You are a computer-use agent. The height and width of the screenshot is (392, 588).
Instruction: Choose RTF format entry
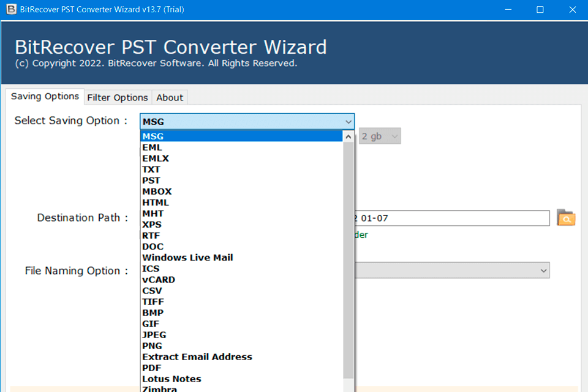(241, 236)
